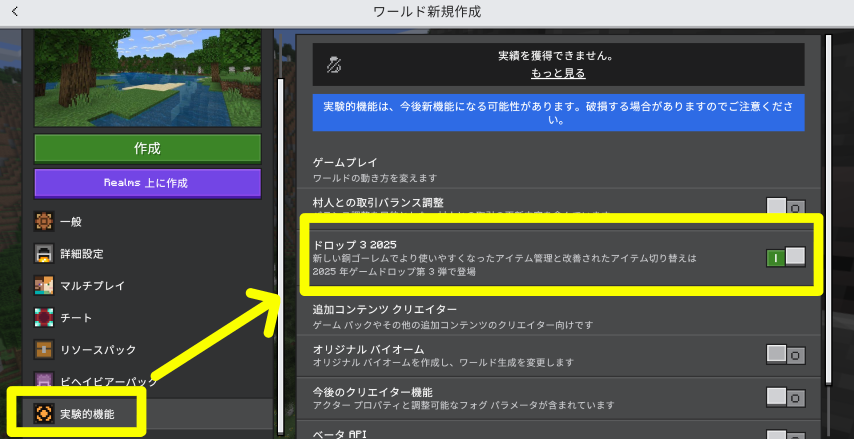Switch to the チート tab
This screenshot has width=854, height=439.
tap(147, 318)
